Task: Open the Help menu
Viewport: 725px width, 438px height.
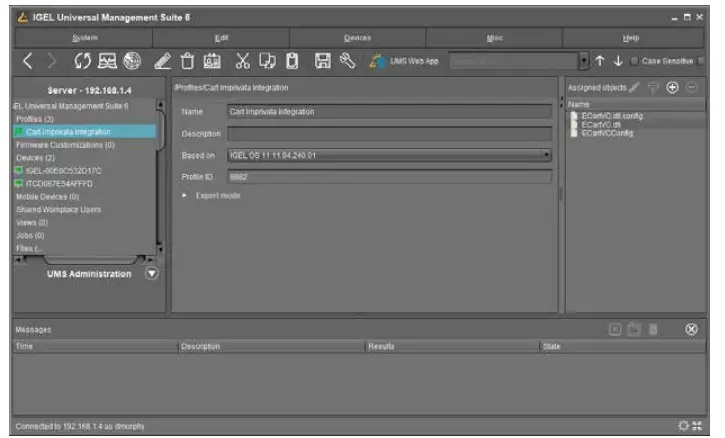Action: (x=631, y=38)
